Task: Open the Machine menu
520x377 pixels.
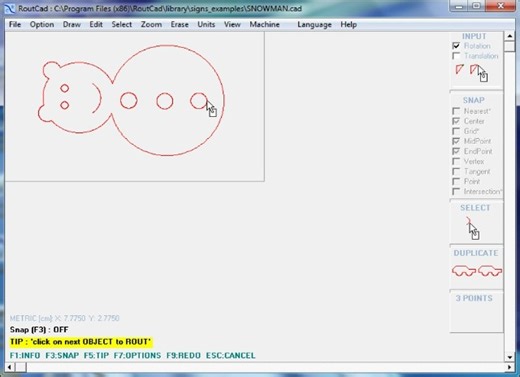Action: tap(265, 25)
